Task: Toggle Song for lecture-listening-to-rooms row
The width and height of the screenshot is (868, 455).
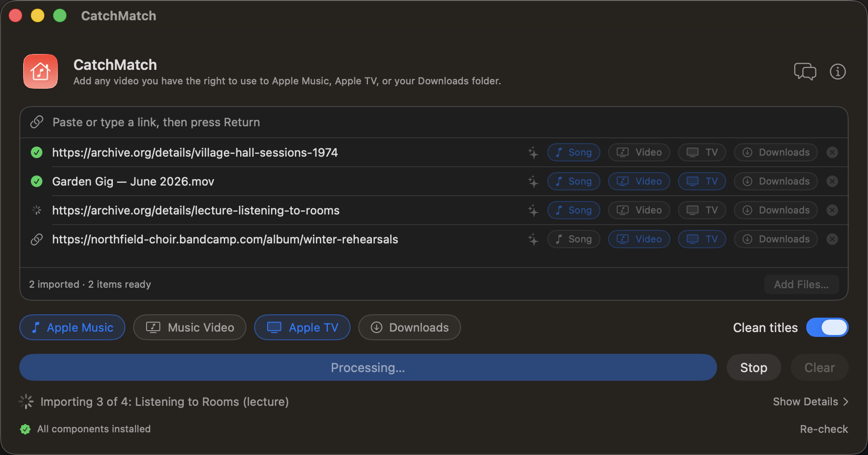Action: pyautogui.click(x=574, y=210)
